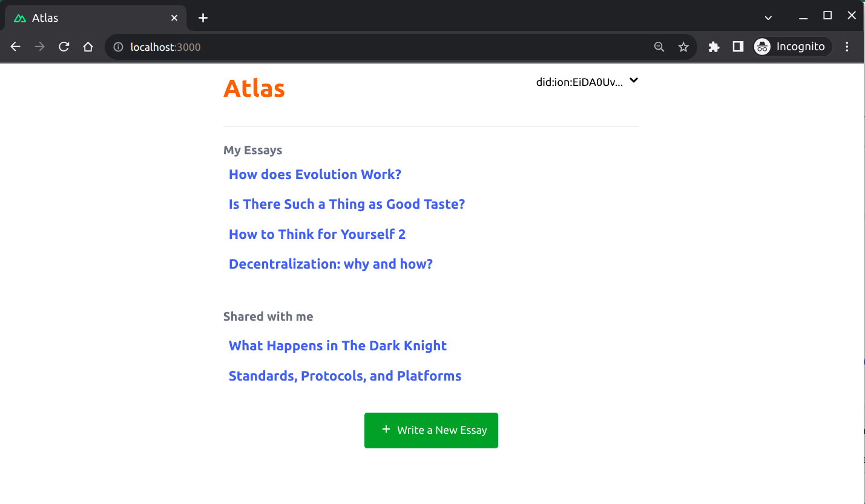Click the browser back arrow
865x504 pixels.
click(16, 47)
